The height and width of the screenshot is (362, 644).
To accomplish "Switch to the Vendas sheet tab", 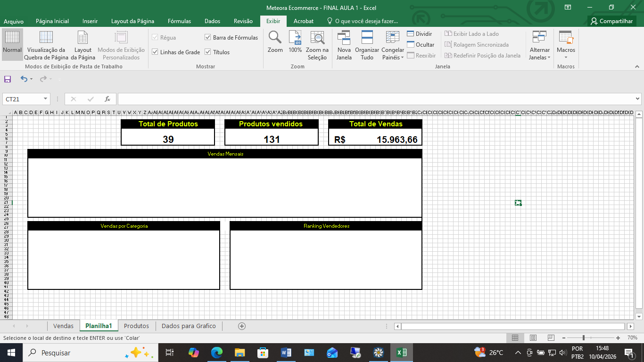I will [x=63, y=326].
